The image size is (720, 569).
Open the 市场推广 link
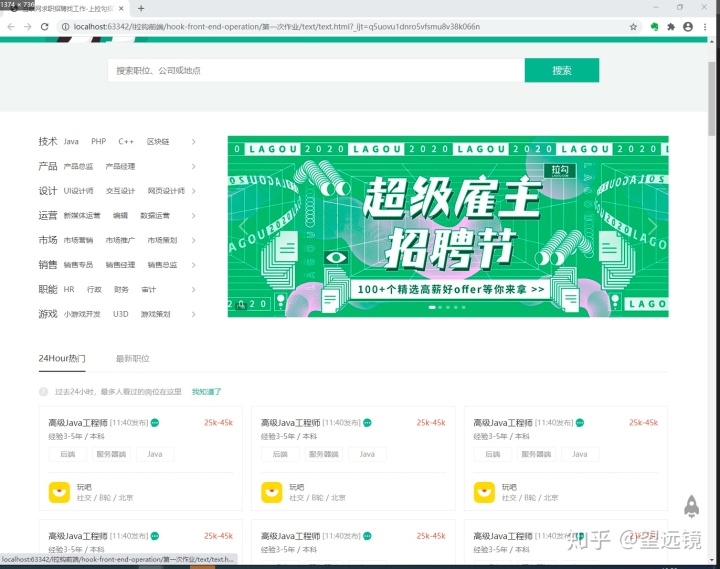coord(120,240)
